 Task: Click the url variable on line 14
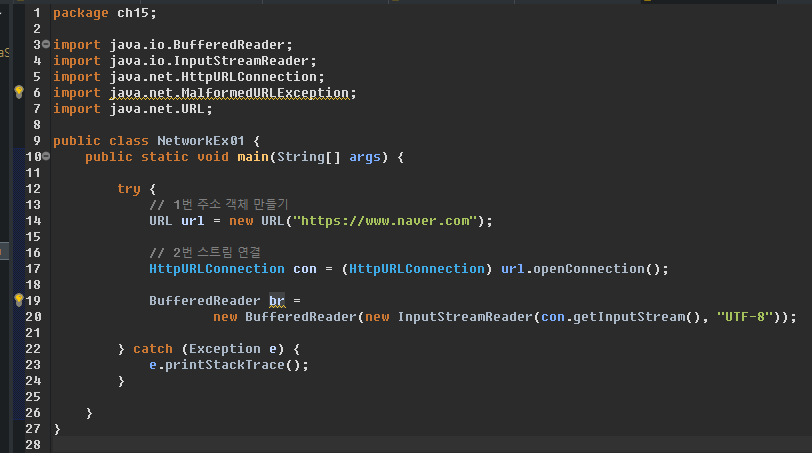click(x=192, y=221)
